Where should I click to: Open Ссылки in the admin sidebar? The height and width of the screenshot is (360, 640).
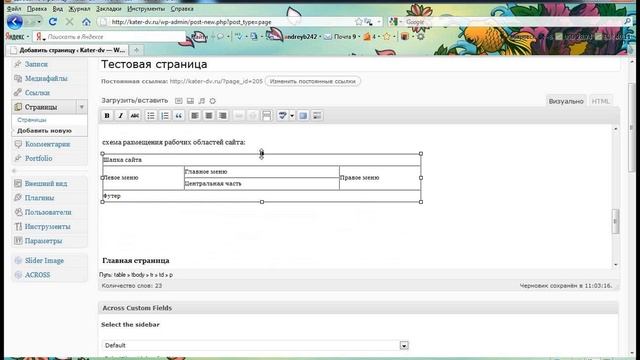coord(37,93)
